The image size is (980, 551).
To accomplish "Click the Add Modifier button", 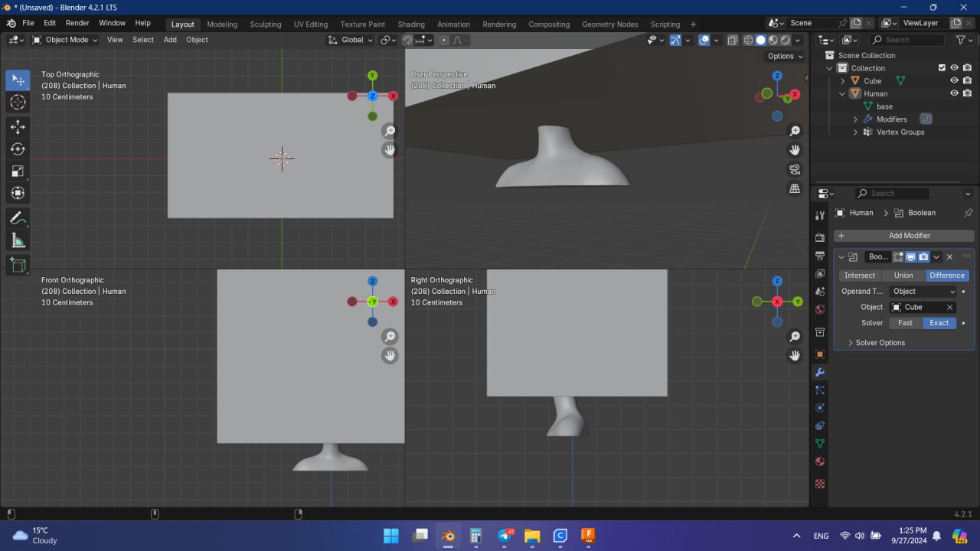I will tap(903, 236).
